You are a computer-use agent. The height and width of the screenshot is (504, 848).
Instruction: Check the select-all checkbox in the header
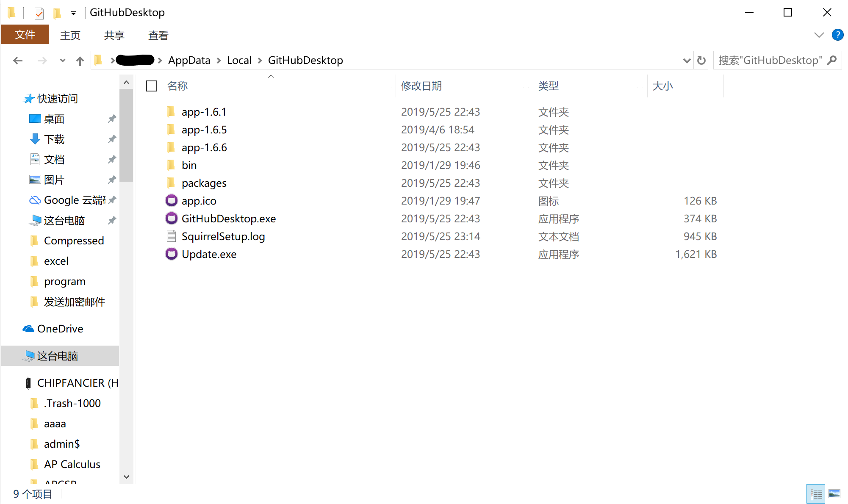point(151,86)
